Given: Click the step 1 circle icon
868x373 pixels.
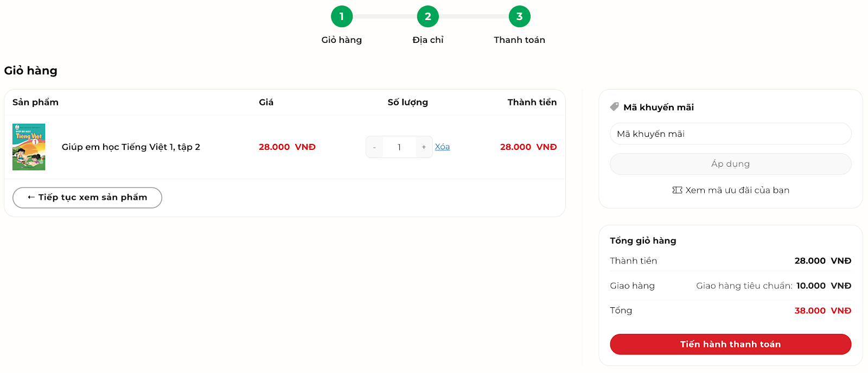Looking at the screenshot, I should 342,17.
